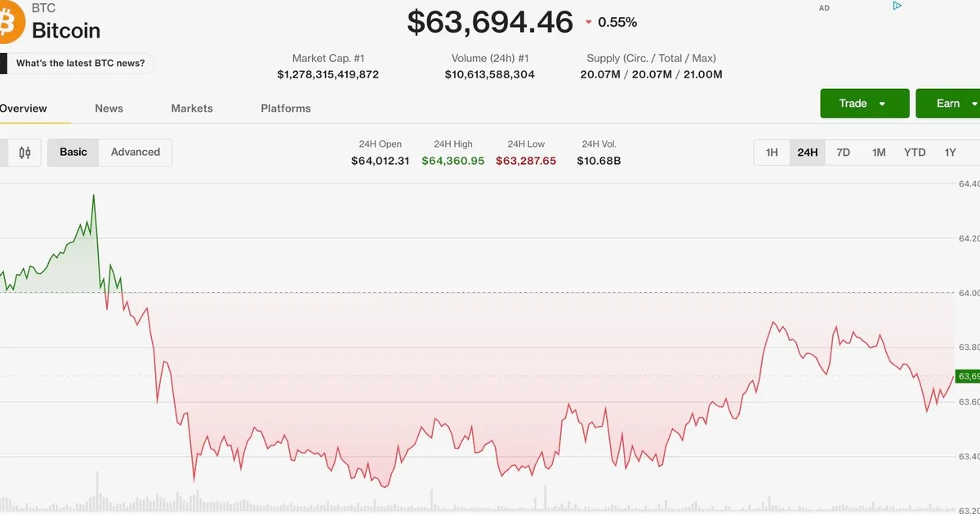This screenshot has width=980, height=514.
Task: Open the Platforms tab
Action: [x=286, y=108]
